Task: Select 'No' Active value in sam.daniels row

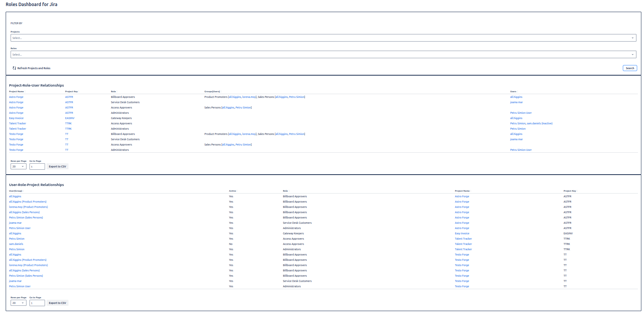Action: 231,244
